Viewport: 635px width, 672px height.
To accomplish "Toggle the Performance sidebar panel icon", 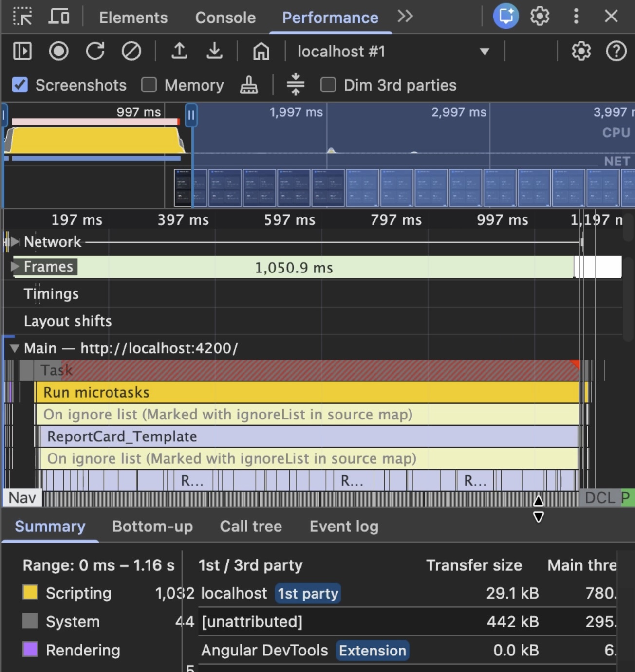I will [22, 51].
